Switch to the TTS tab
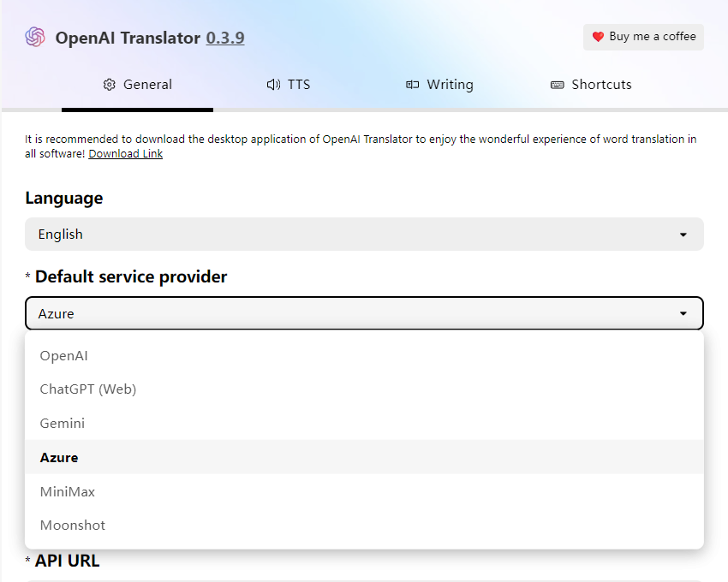The width and height of the screenshot is (728, 582). click(289, 85)
